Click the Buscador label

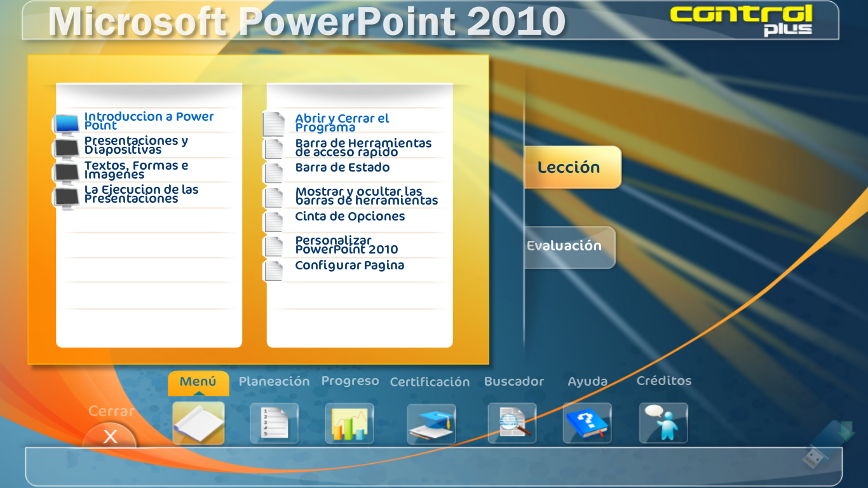(514, 381)
